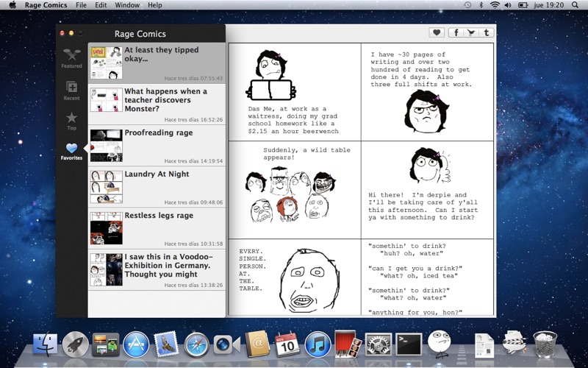Show the Recent comics list
Viewport: 588px width, 368px height.
point(71,91)
